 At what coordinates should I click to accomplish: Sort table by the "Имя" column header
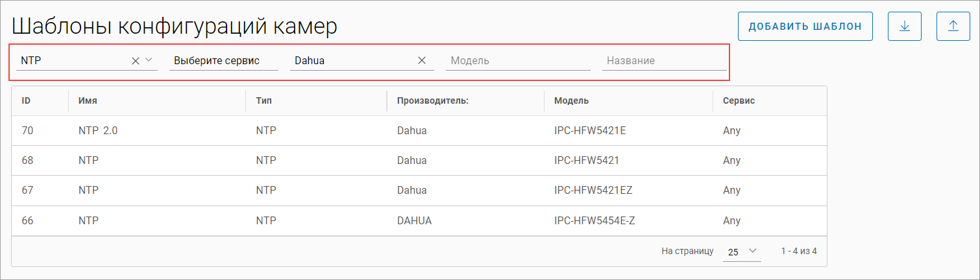pos(88,101)
